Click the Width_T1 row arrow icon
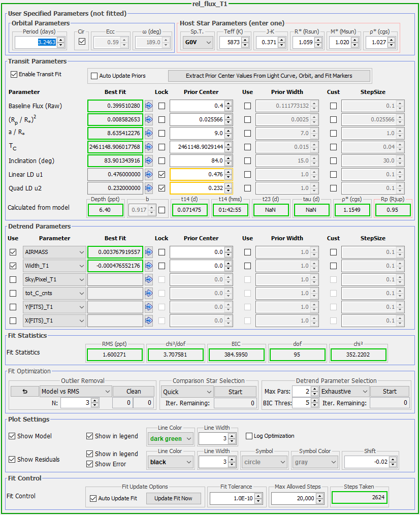420x515 pixels. click(x=149, y=266)
